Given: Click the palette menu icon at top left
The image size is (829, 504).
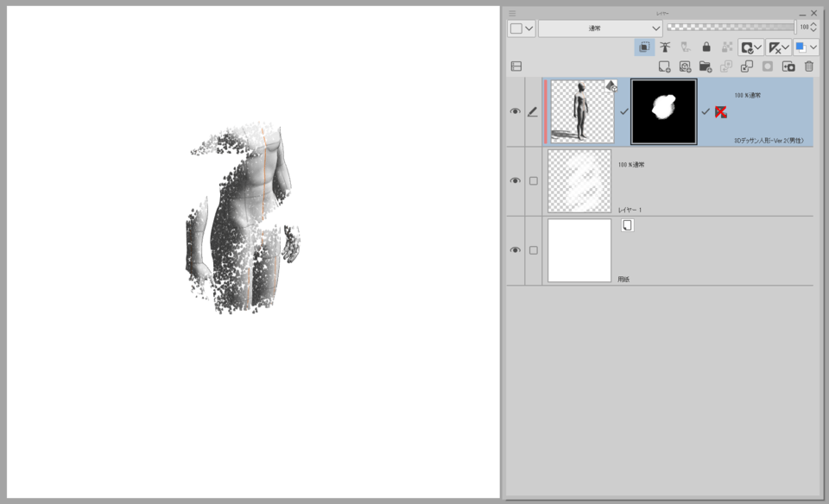Looking at the screenshot, I should tap(511, 13).
